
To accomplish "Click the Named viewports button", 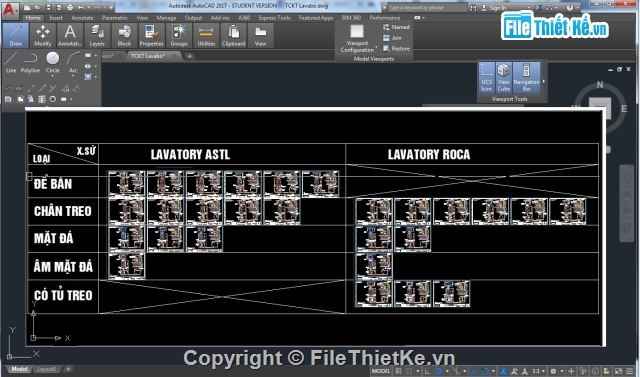I will click(x=396, y=27).
